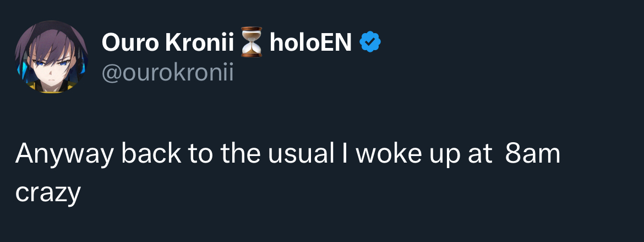The width and height of the screenshot is (644, 242).
Task: Visit the @ourokronii handle link
Action: (167, 72)
